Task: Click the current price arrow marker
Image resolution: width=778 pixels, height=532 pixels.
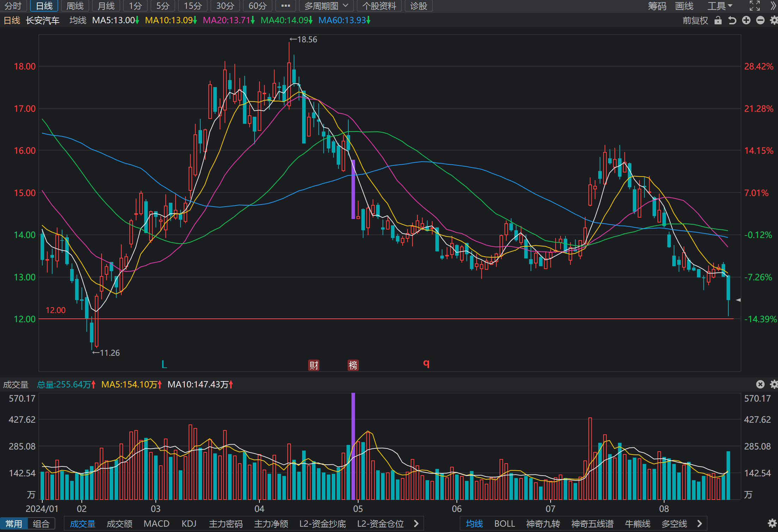Action: (x=738, y=300)
